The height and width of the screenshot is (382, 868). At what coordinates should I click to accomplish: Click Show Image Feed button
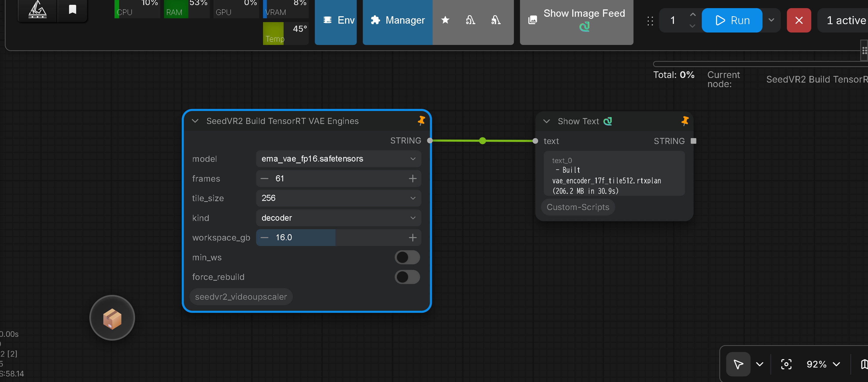pos(577,21)
